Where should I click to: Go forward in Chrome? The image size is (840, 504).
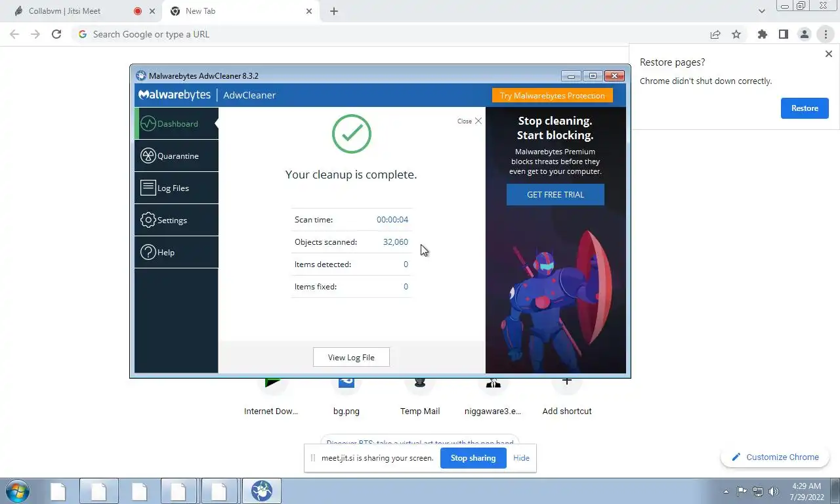click(x=35, y=34)
